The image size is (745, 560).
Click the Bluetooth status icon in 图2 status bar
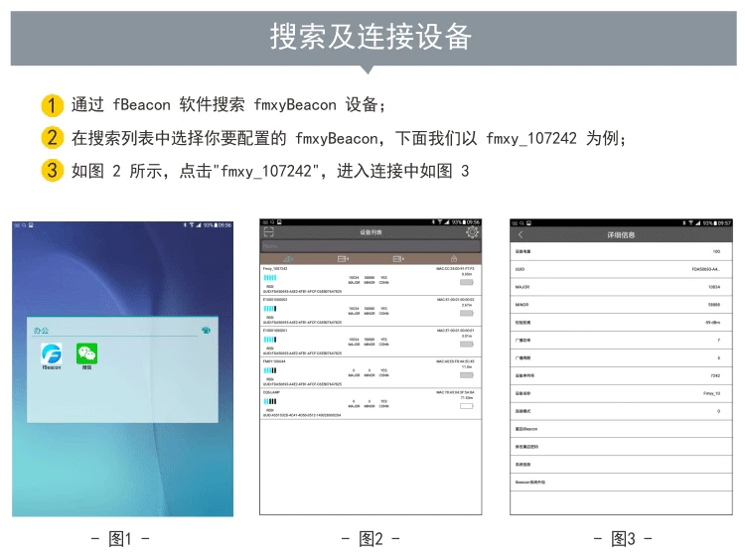point(433,221)
